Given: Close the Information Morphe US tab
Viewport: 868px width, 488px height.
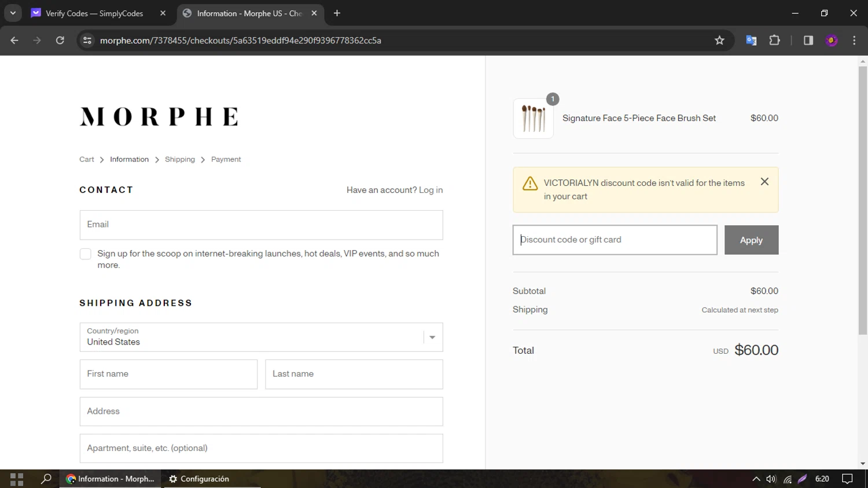Looking at the screenshot, I should [x=314, y=13].
